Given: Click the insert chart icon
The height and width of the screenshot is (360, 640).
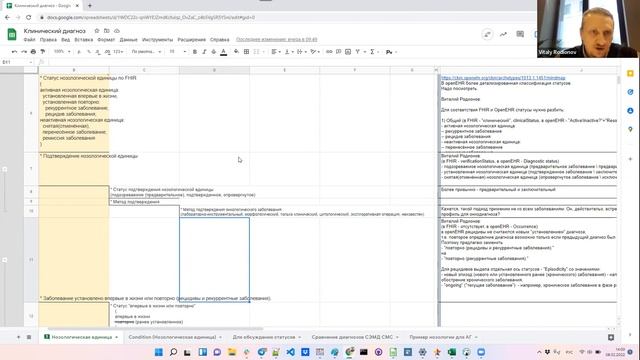Looking at the screenshot, I should [x=348, y=52].
